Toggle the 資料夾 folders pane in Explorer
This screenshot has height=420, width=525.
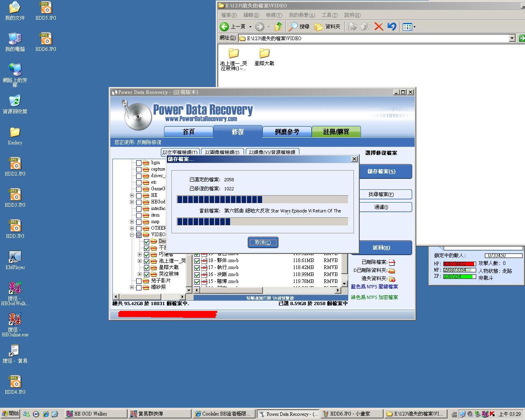(327, 27)
